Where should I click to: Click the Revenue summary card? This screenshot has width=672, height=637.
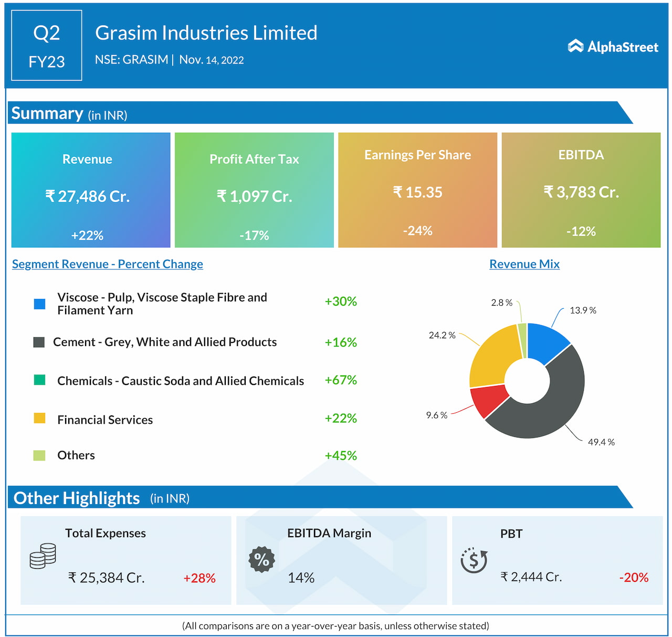[91, 190]
